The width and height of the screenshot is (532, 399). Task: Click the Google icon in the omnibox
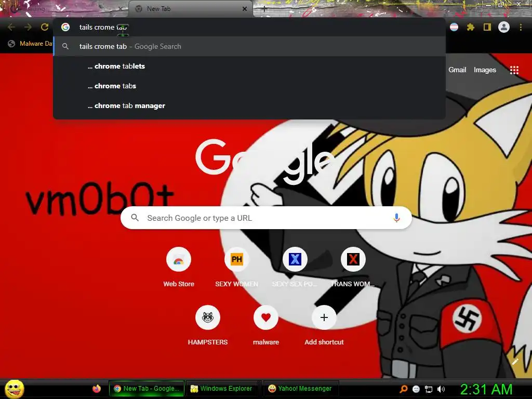[65, 27]
